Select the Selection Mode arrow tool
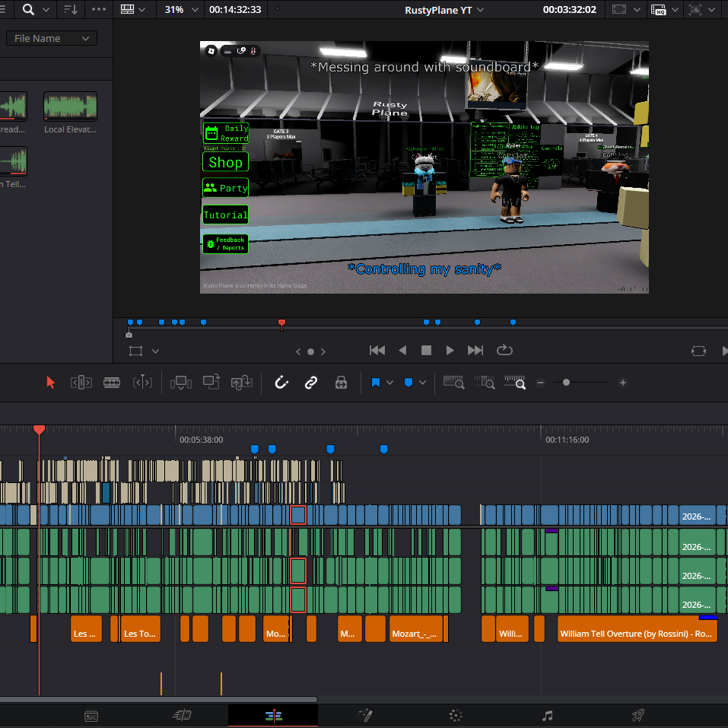This screenshot has height=728, width=728. pos(51,383)
